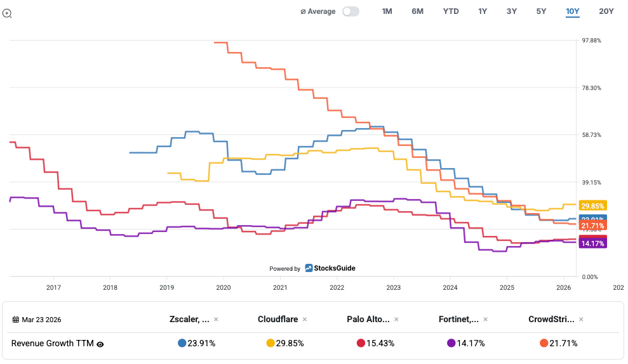Switch to the 6M time range
This screenshot has height=364, width=628.
pos(417,11)
